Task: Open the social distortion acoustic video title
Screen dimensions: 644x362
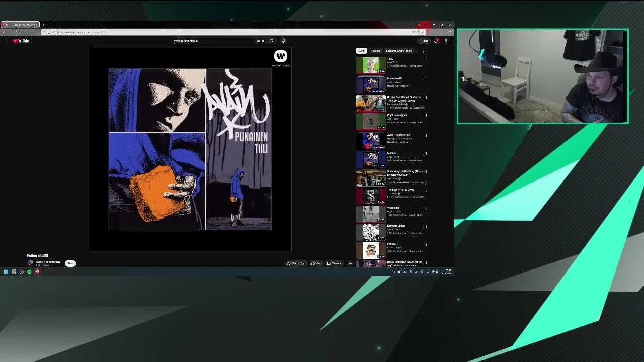Action: point(405,263)
